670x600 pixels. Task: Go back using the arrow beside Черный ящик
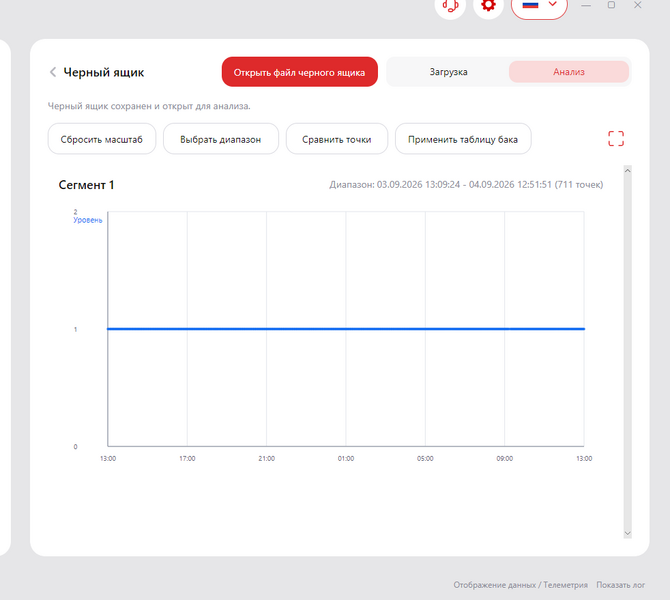[53, 72]
